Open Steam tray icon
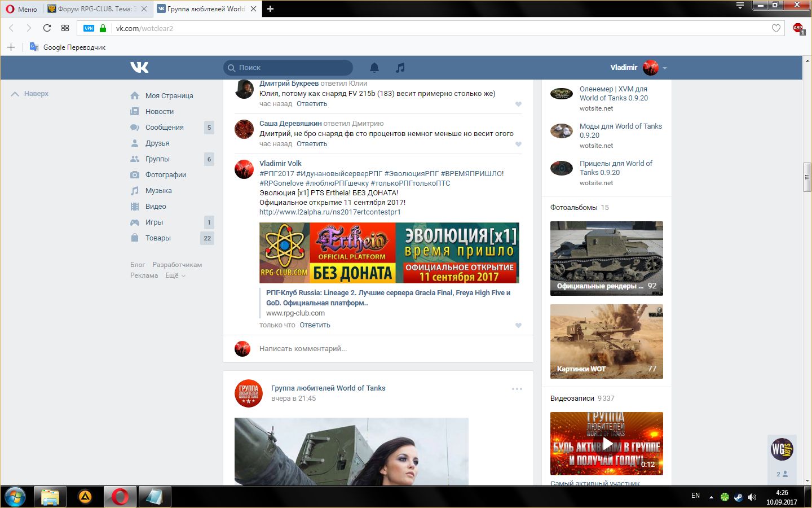The width and height of the screenshot is (812, 508). (x=738, y=497)
